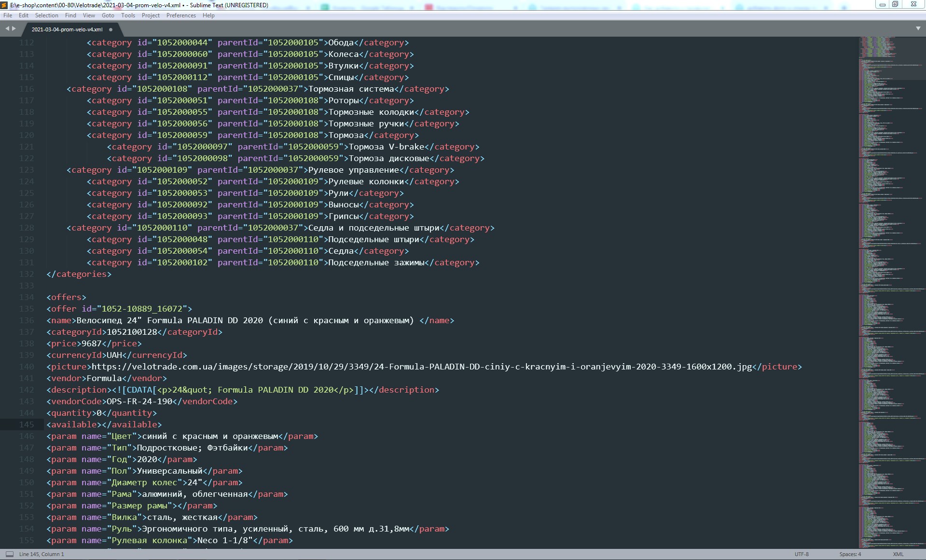Open the Preferences menu
This screenshot has width=926, height=560.
tap(181, 15)
